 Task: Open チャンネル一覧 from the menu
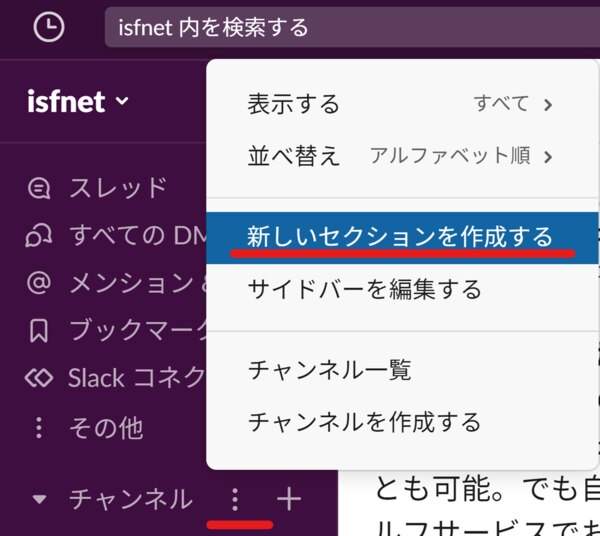[x=402, y=370]
